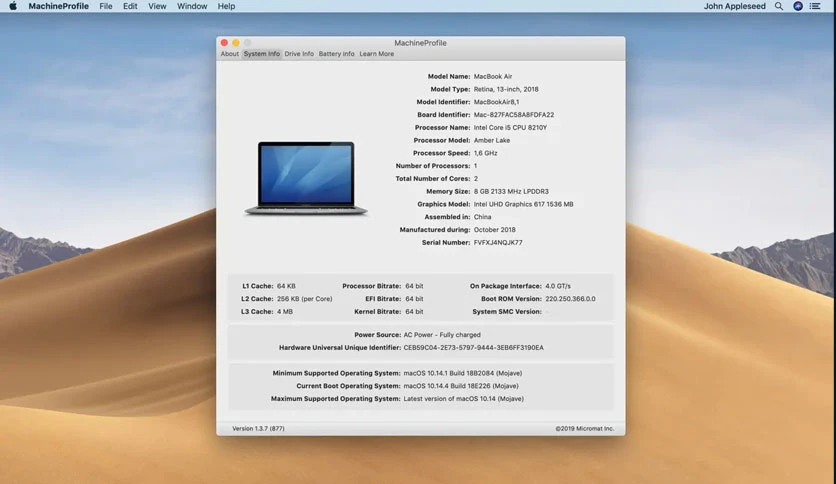
Task: Click the Hardware UUID CEB59C04 value
Action: pos(473,348)
